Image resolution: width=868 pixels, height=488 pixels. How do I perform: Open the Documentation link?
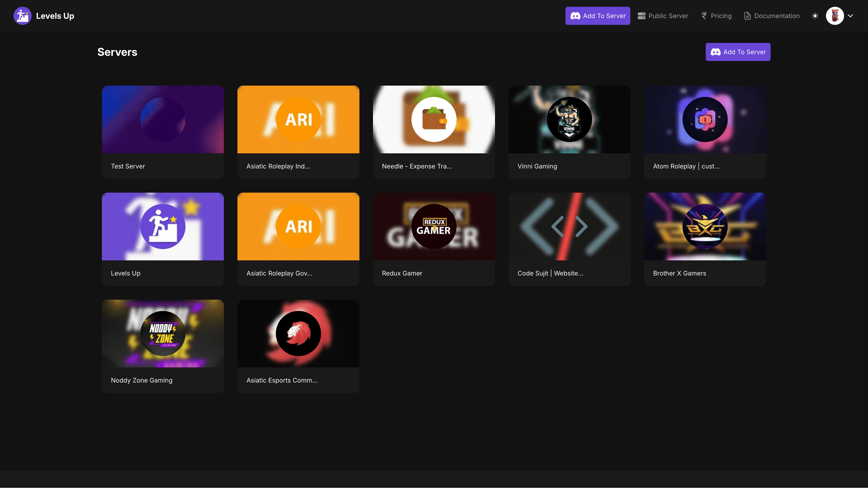click(x=772, y=16)
